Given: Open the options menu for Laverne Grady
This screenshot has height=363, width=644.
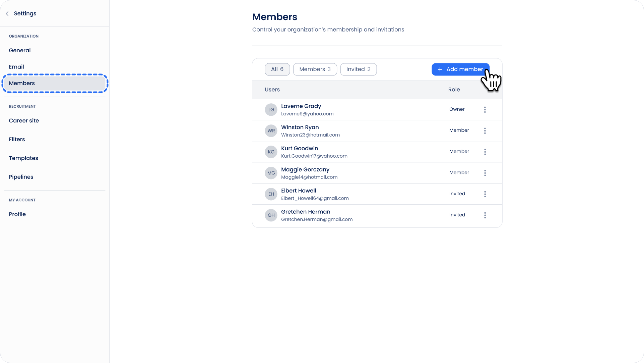Looking at the screenshot, I should click(x=485, y=110).
